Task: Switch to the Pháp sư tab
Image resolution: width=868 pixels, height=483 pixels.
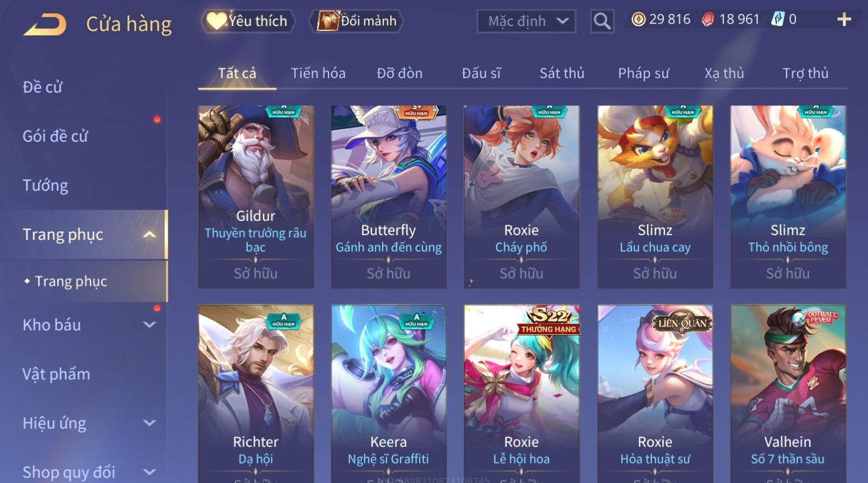Action: (643, 73)
